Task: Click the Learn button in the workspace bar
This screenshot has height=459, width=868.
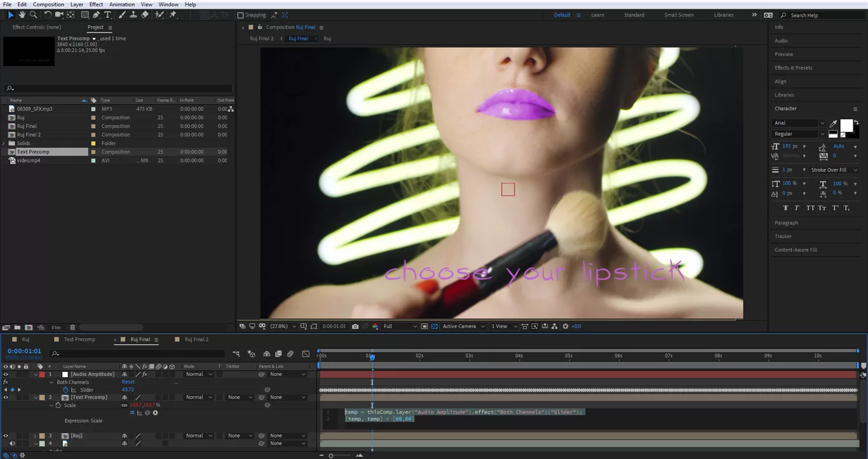Action: (597, 15)
